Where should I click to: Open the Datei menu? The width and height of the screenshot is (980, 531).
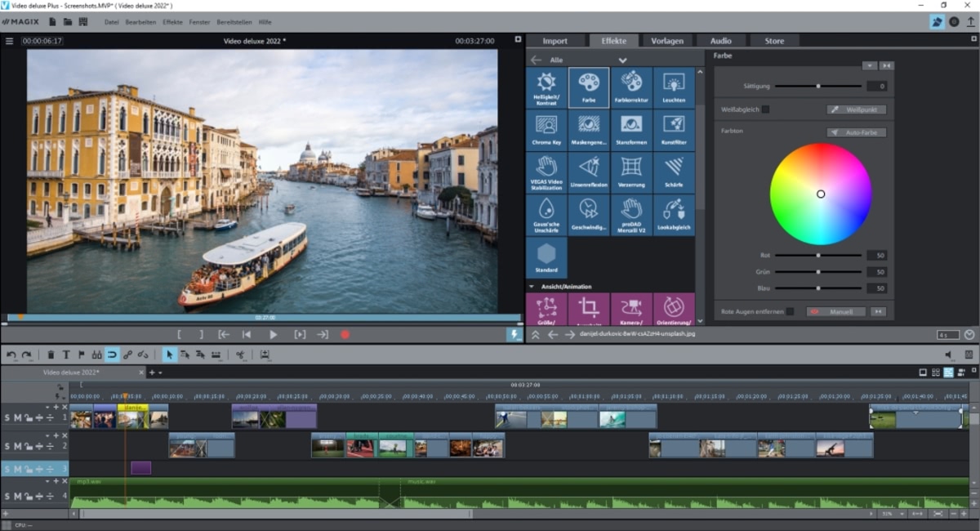pyautogui.click(x=112, y=21)
